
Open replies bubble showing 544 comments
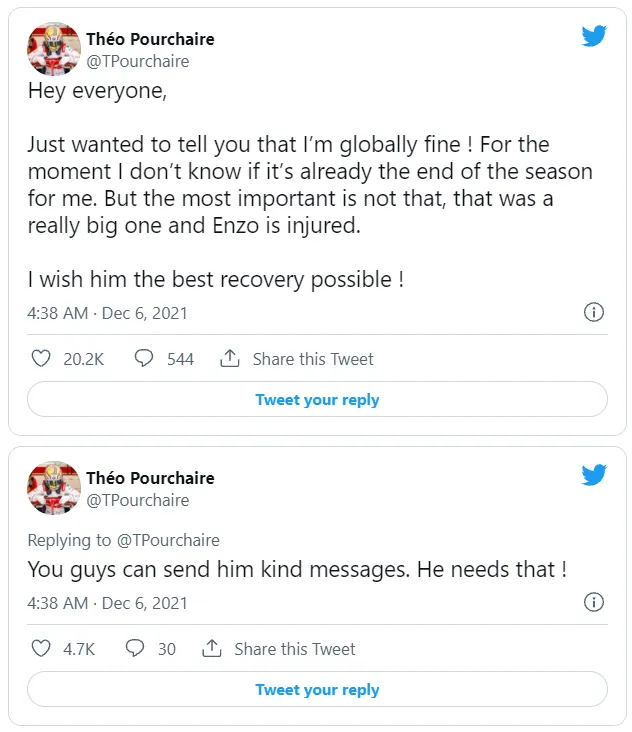[144, 358]
